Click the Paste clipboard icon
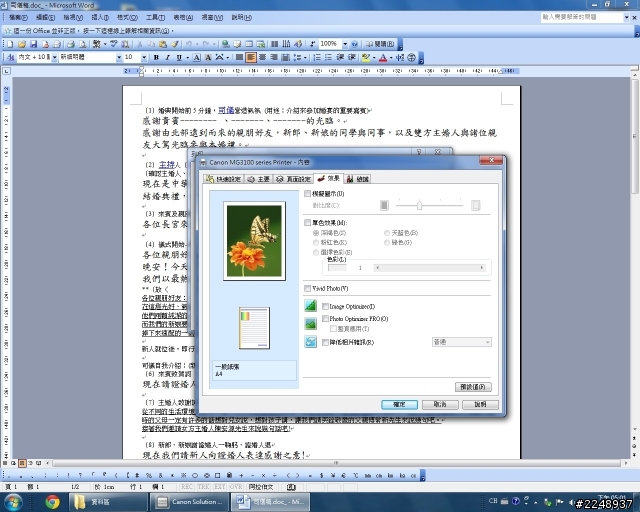 coord(162,44)
